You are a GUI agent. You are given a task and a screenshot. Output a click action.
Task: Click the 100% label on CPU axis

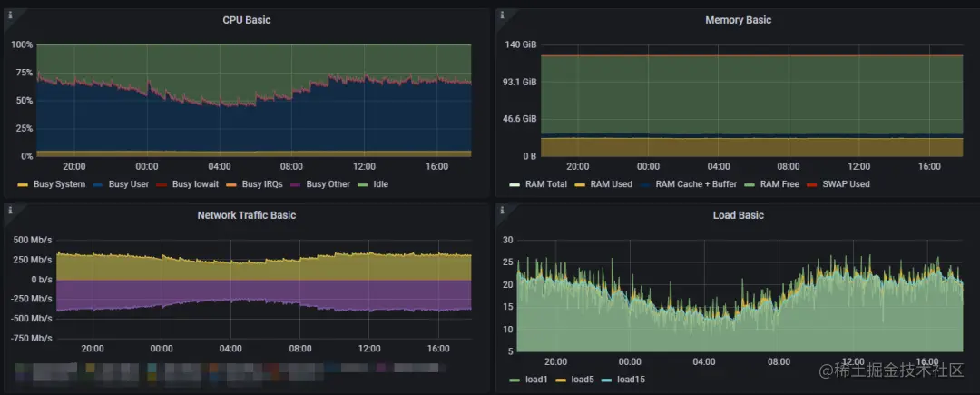tap(22, 45)
